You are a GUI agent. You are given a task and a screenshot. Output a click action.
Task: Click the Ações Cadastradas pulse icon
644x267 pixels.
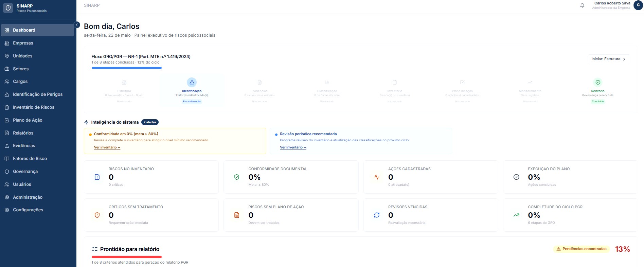click(377, 177)
